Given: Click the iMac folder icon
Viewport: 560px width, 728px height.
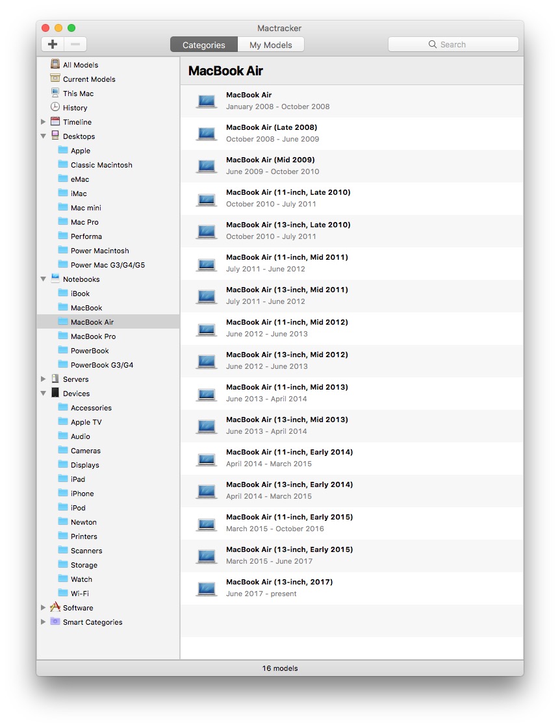Looking at the screenshot, I should click(x=62, y=193).
